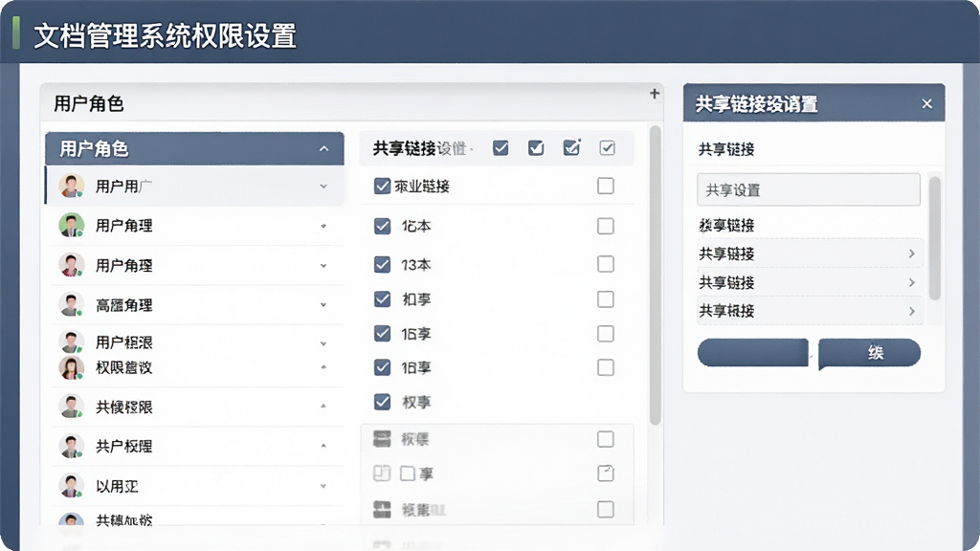This screenshot has width=980, height=551.
Task: Click the avatar in the "共户权" role row
Action: (x=71, y=446)
